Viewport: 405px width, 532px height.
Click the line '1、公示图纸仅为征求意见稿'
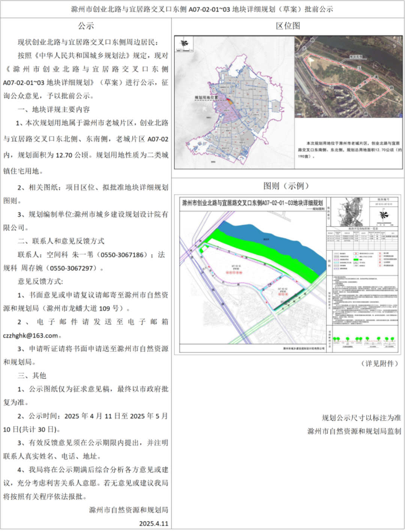[93, 389]
